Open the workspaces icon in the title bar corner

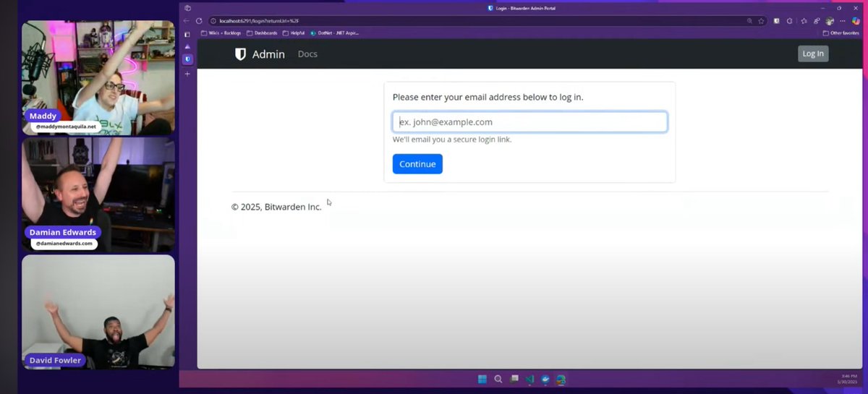click(x=187, y=8)
